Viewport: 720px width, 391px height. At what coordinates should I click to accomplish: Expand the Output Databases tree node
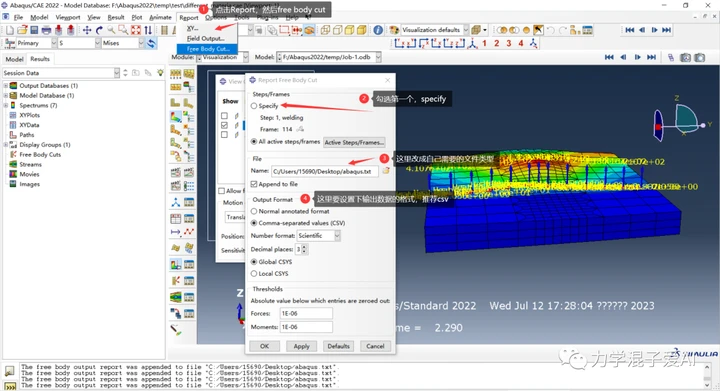(6, 86)
